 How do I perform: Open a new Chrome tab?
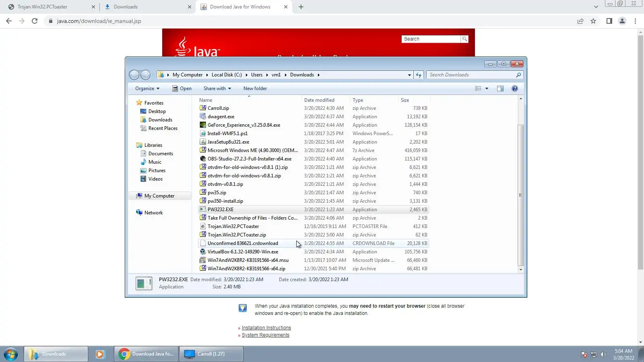tap(301, 7)
